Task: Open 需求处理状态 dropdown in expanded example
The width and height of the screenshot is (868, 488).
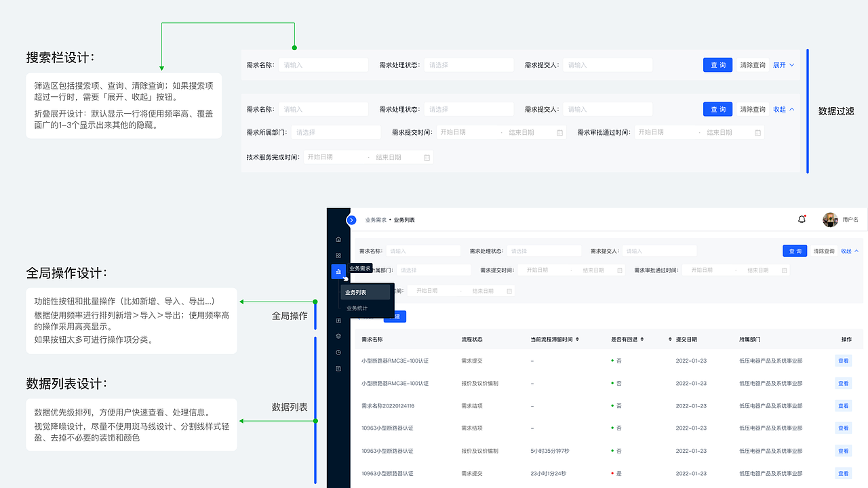Action: [x=469, y=109]
